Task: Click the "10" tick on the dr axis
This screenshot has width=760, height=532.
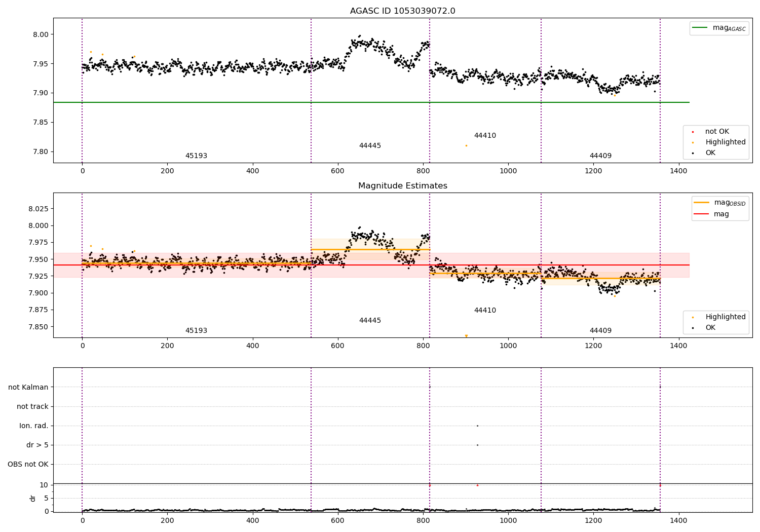Action: 44,485
